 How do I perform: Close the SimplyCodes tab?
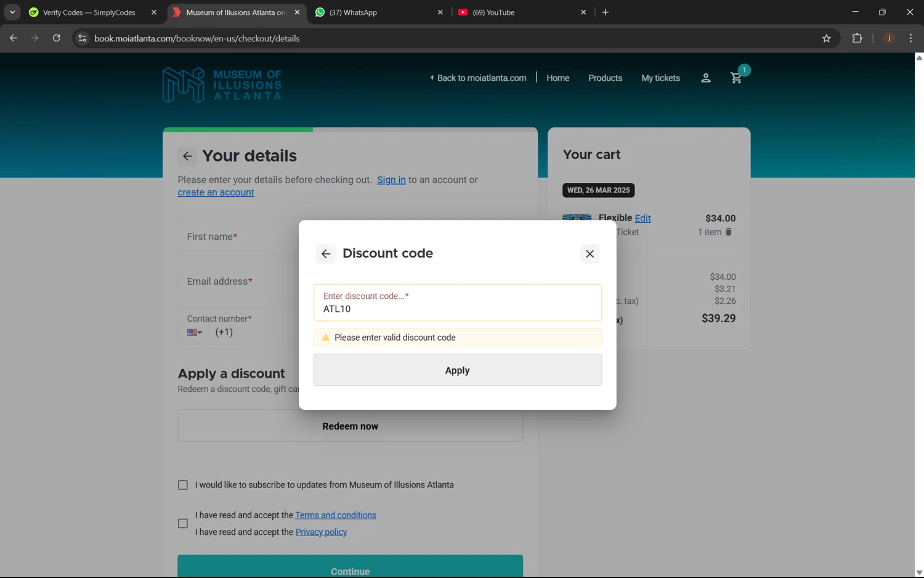click(154, 12)
